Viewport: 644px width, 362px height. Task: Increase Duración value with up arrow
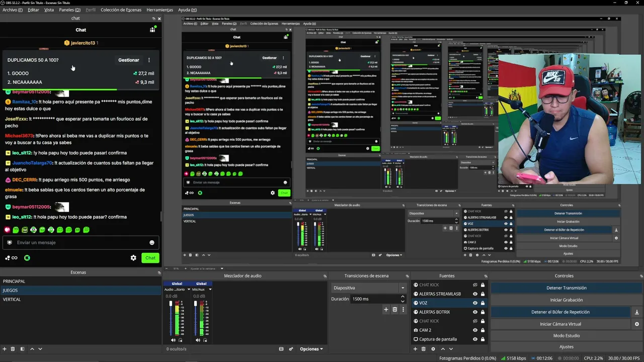tap(403, 297)
